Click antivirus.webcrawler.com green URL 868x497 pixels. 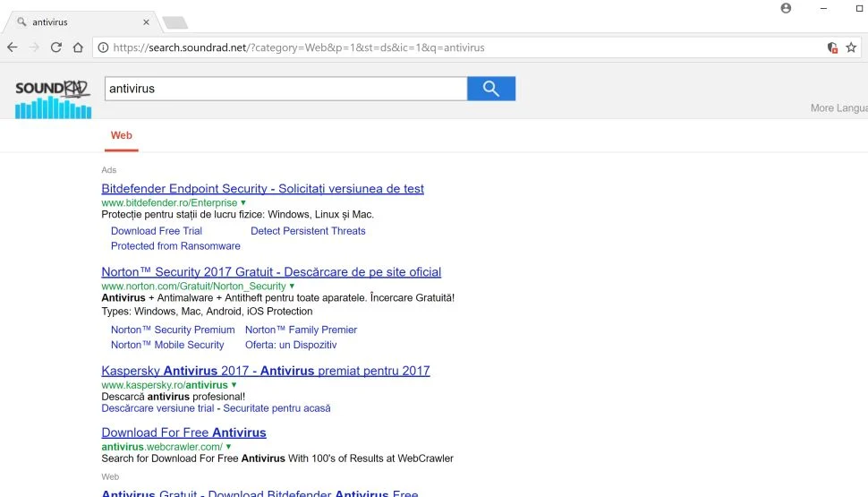tap(162, 447)
